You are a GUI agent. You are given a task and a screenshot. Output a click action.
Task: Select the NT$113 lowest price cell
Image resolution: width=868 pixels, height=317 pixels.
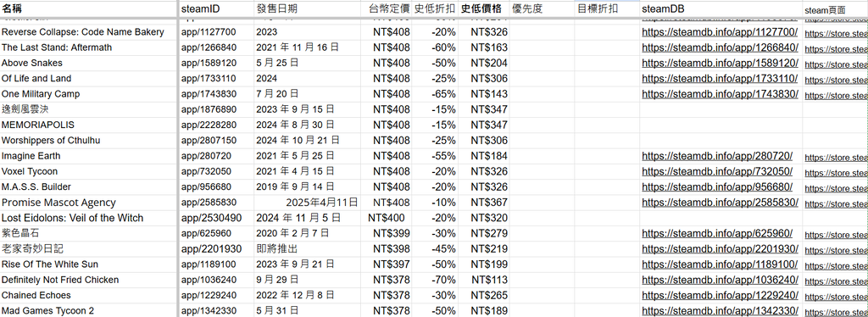point(483,280)
